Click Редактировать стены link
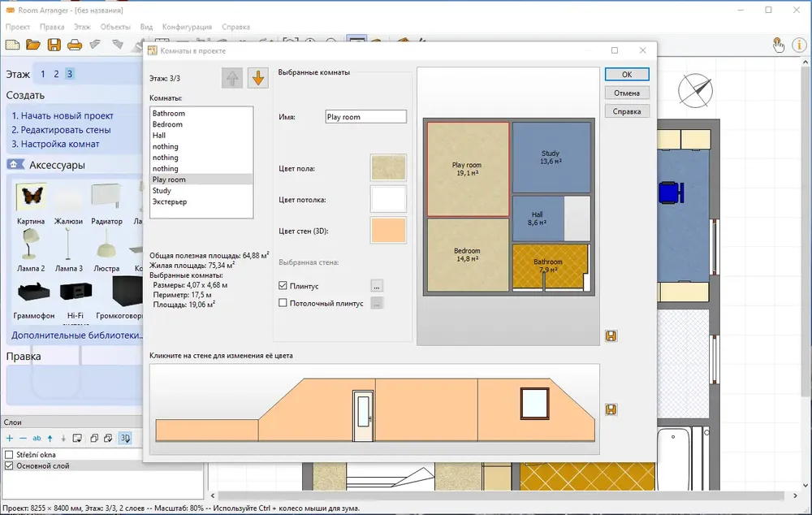Screen dimensions: 812x515 (x=61, y=130)
